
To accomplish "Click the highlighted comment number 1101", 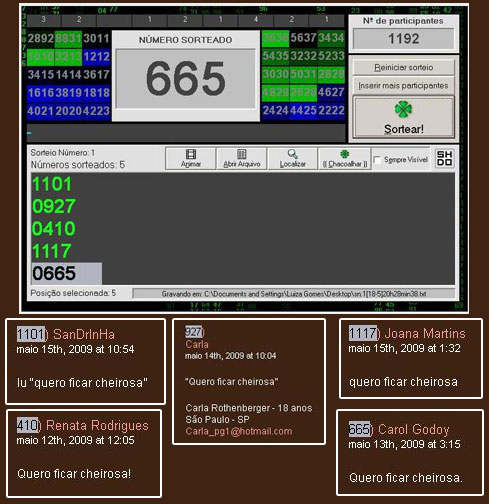I will point(30,334).
